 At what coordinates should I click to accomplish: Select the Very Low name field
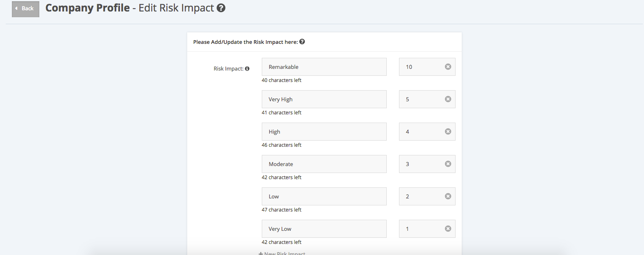(324, 229)
